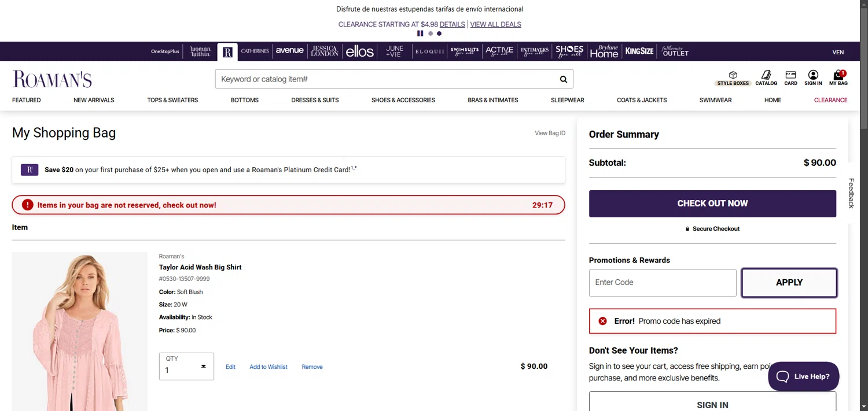
Task: Open Jessica London brand store
Action: coord(324,51)
